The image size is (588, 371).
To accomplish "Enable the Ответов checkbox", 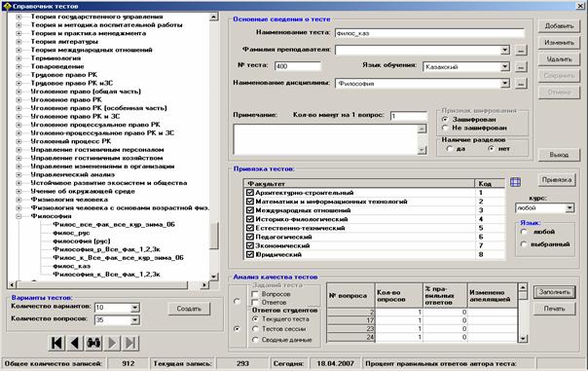I will click(x=255, y=303).
